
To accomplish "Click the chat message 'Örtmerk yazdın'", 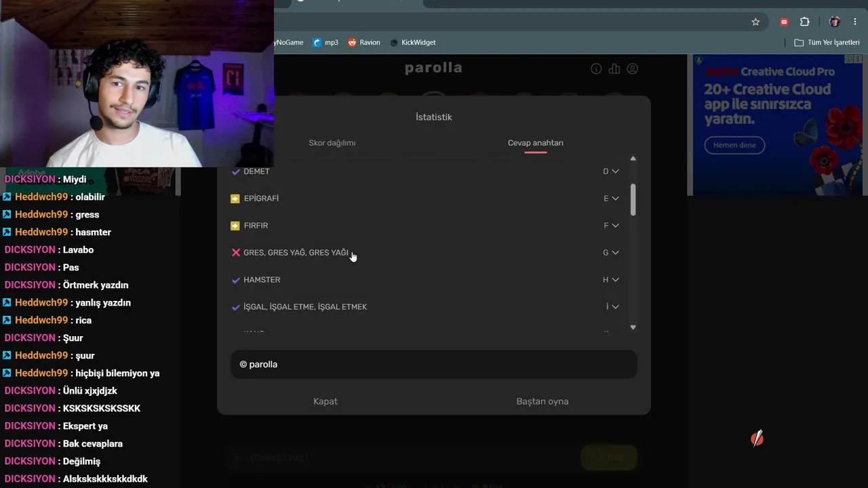I will pyautogui.click(x=96, y=285).
